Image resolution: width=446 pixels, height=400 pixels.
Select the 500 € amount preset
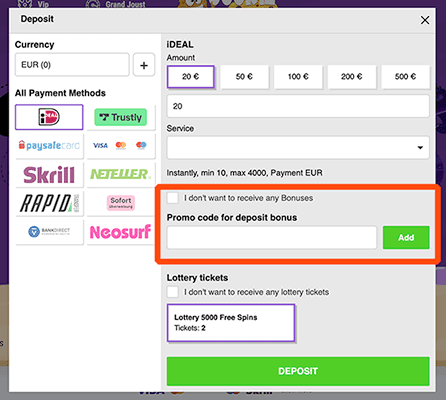405,77
